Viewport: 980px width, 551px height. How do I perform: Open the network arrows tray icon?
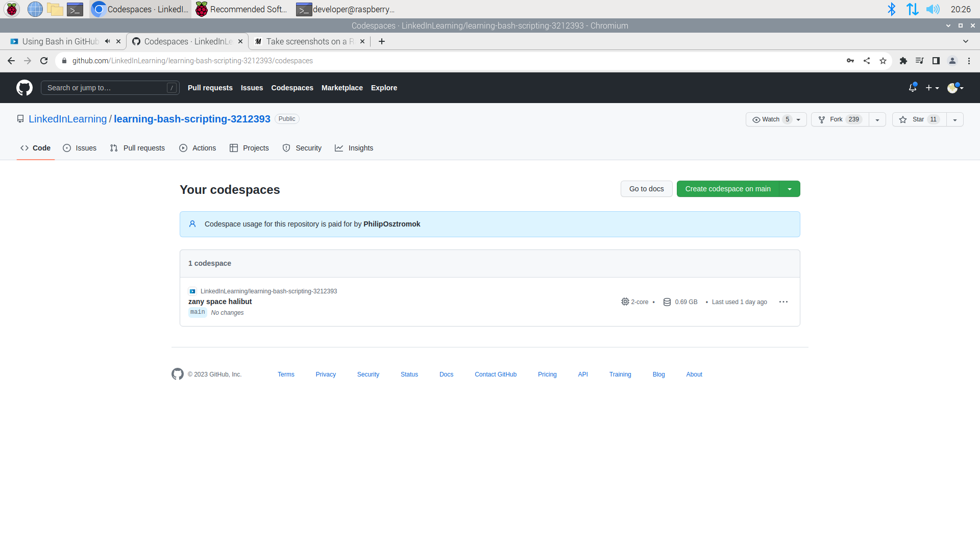(x=912, y=9)
